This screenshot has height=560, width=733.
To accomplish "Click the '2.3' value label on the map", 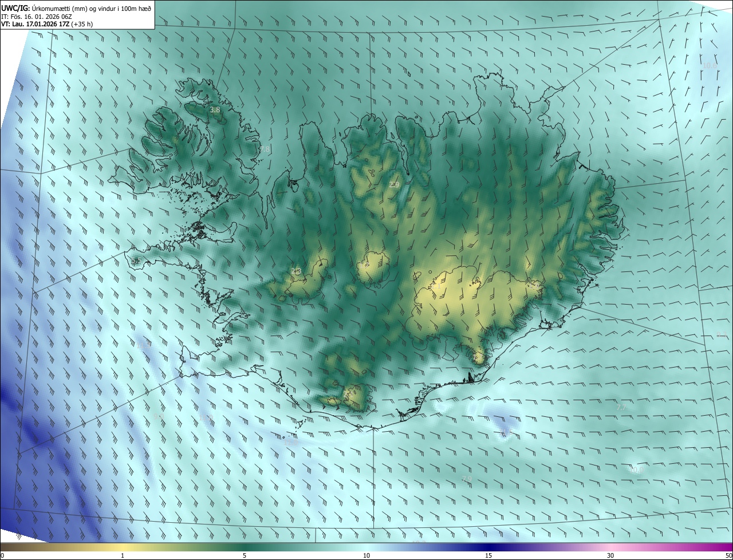I will (x=296, y=271).
